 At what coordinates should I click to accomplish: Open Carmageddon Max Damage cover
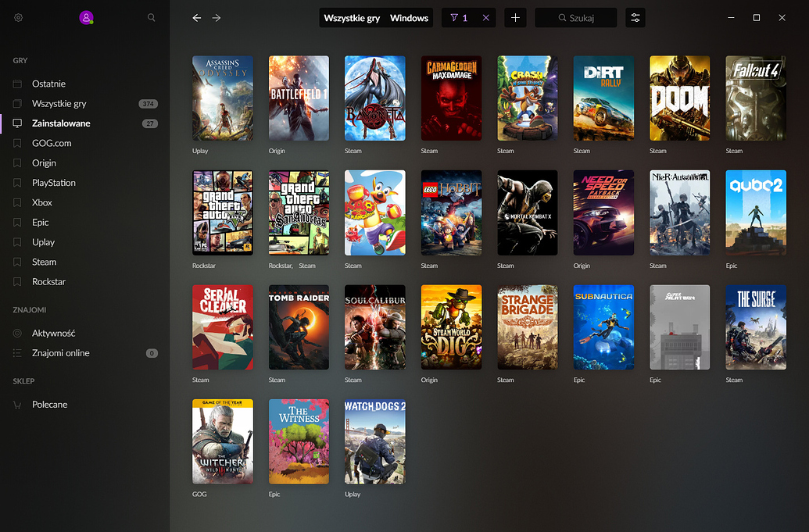click(x=452, y=98)
